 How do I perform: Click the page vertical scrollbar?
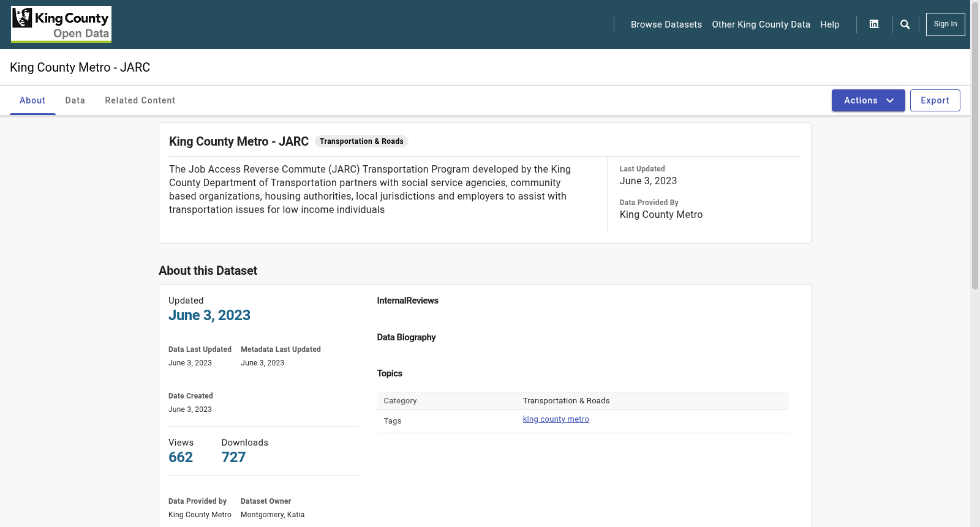click(975, 147)
